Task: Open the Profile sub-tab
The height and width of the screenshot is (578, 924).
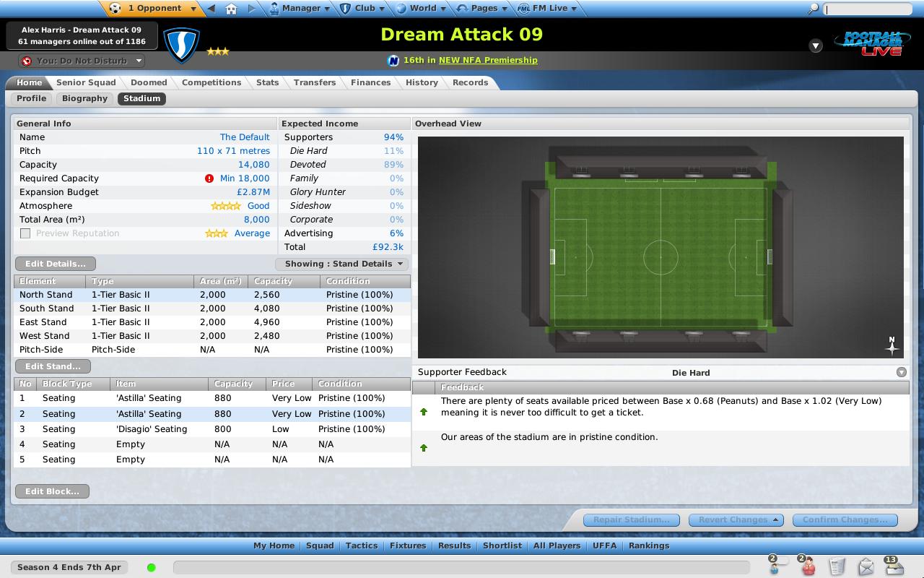Action: [x=32, y=98]
